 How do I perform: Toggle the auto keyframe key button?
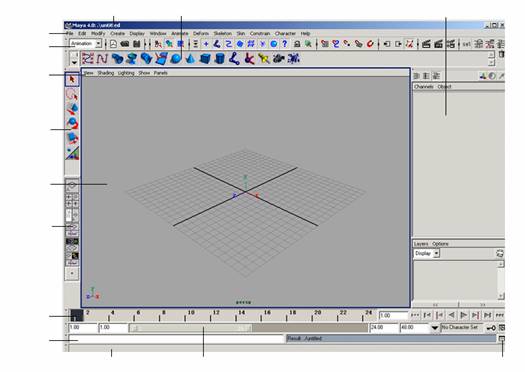(x=491, y=328)
